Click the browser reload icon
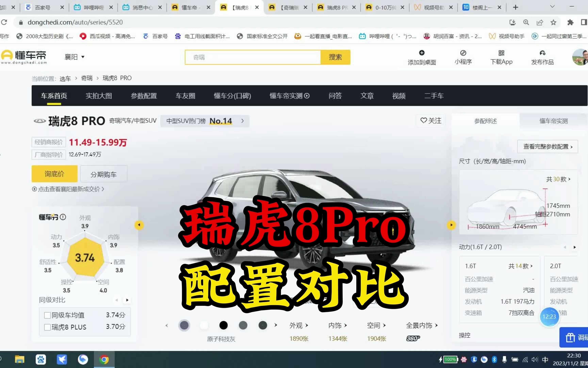 [4, 22]
